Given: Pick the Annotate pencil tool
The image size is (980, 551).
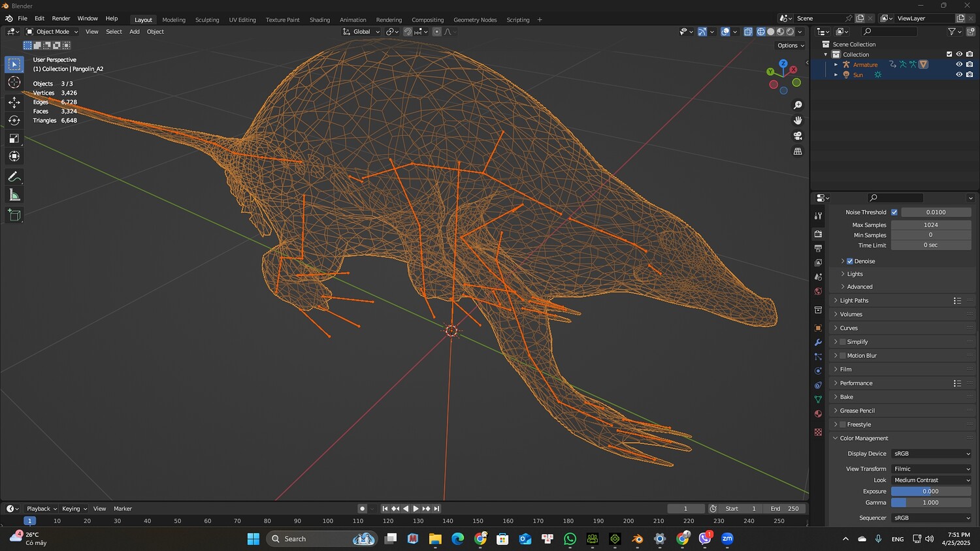Looking at the screenshot, I should pyautogui.click(x=14, y=177).
